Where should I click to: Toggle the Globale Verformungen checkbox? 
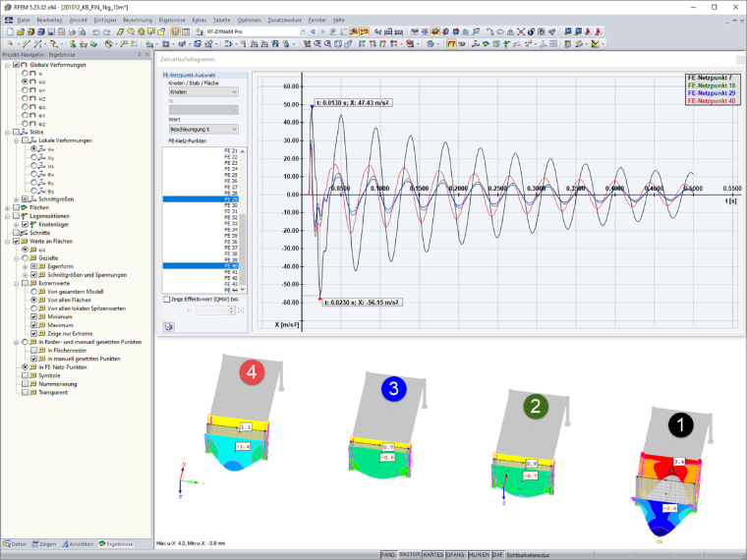[16, 65]
